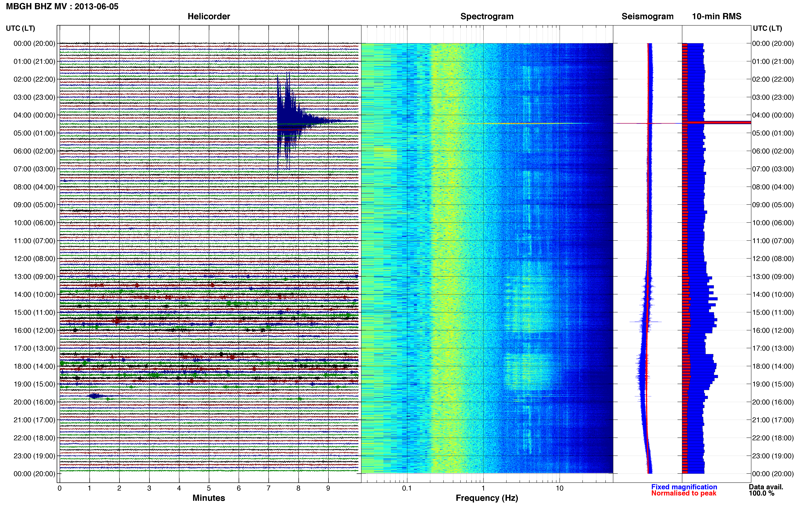This screenshot has width=812, height=508.
Task: Click the 'Frequency (Hz)' axis label
Action: tap(487, 498)
